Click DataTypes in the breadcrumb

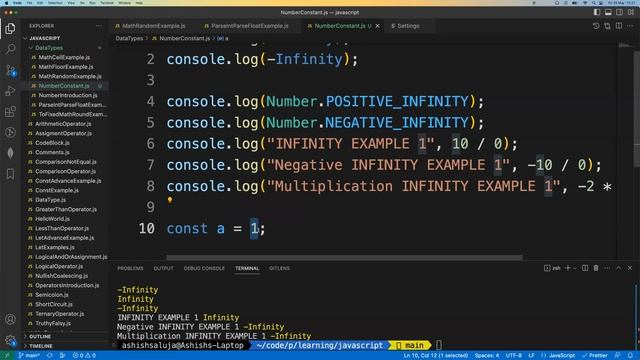pos(129,38)
